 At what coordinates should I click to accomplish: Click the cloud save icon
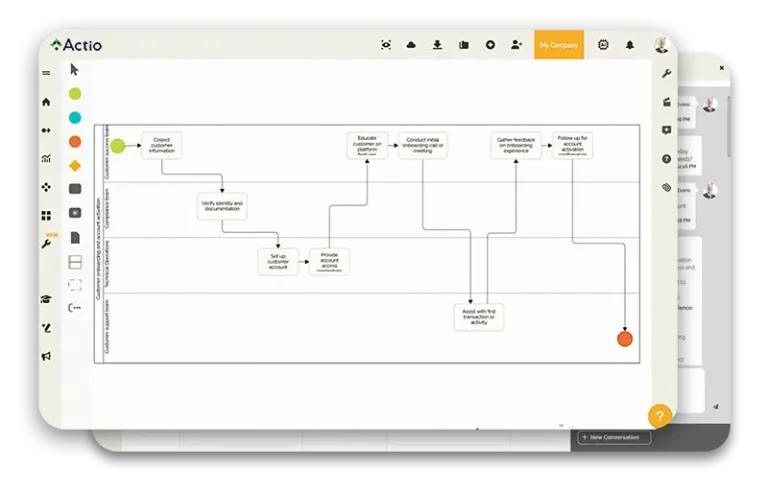pos(411,45)
